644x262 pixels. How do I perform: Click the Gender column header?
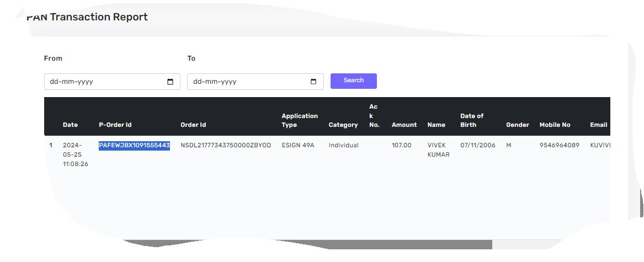(517, 125)
